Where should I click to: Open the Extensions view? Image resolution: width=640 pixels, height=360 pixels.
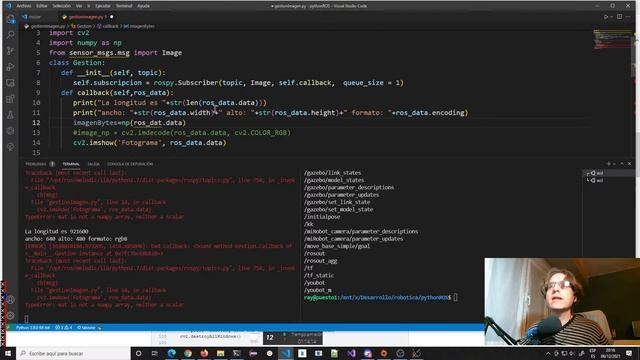coord(11,99)
